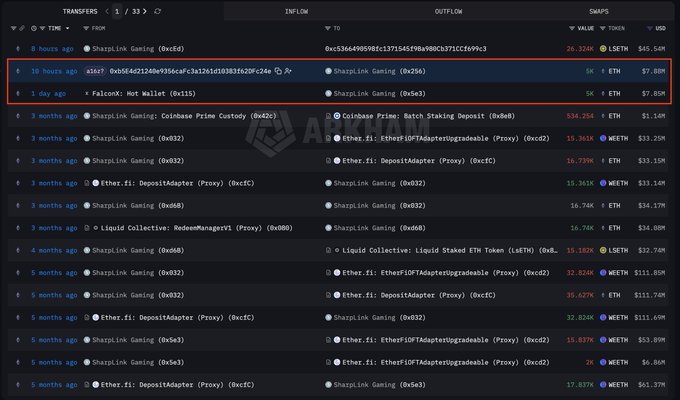Switch to the INFLOW tab
This screenshot has height=400, width=680.
297,11
